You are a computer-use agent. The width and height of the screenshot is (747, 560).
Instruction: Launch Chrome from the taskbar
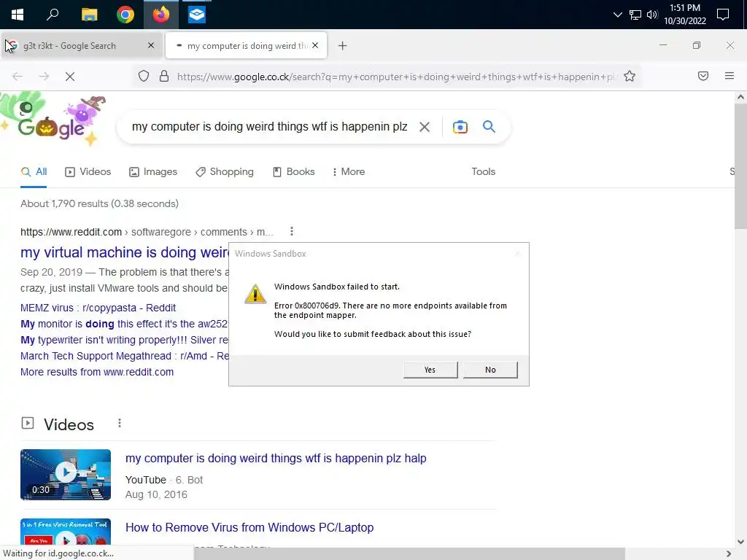coord(125,15)
